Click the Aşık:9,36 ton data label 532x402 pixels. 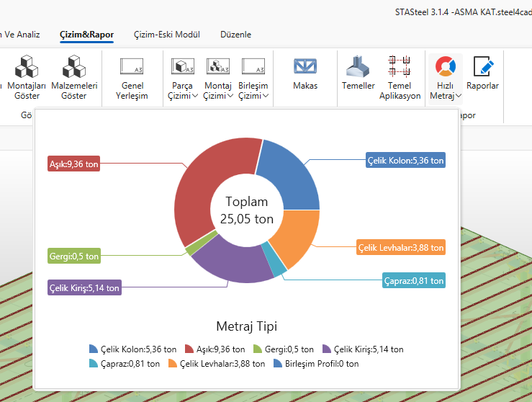(73, 164)
